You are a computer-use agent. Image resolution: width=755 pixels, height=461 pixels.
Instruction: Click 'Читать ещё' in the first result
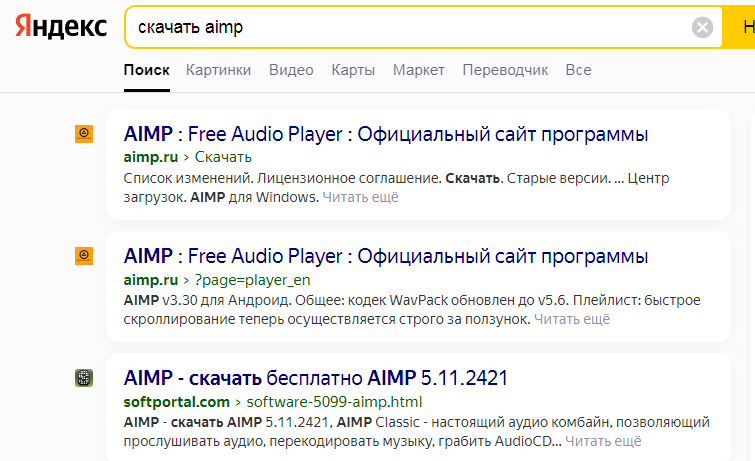coord(360,197)
